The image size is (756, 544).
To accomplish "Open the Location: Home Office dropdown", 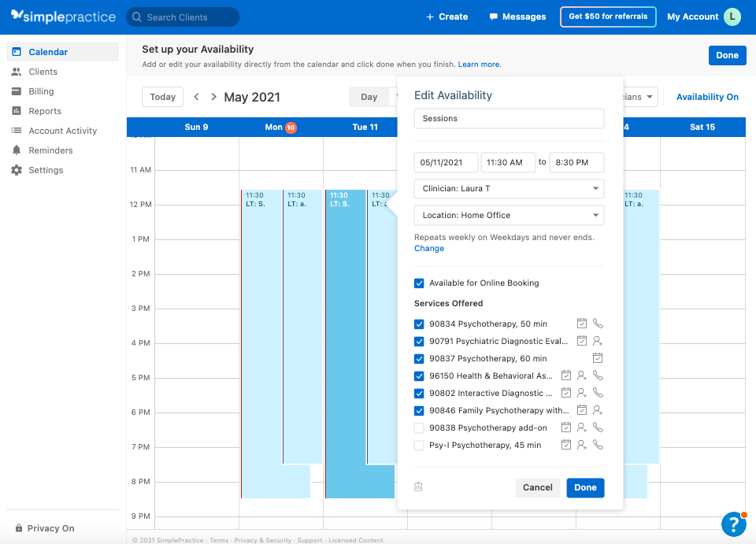I will pos(508,215).
